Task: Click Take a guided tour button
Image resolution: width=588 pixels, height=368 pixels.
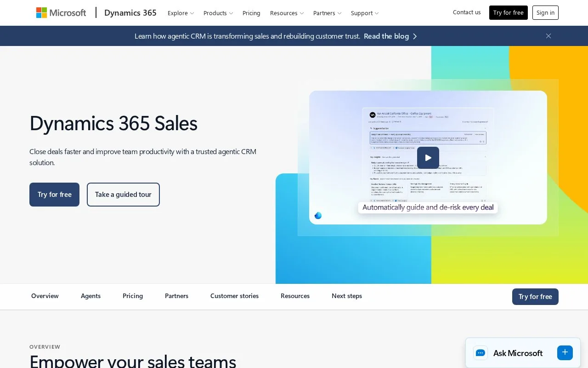Action: 123,195
